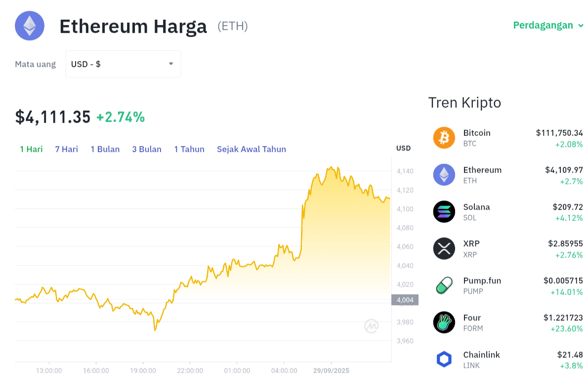Click the Ethereum logo beside the page title
Viewport: 588px width, 381px height.
pos(30,26)
